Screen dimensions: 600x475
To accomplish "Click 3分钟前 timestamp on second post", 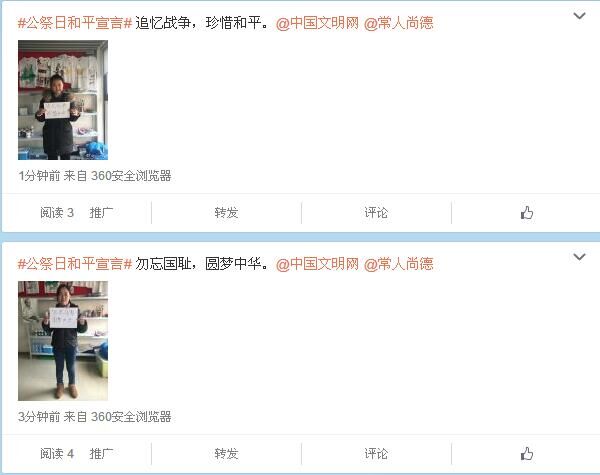I will pos(39,417).
